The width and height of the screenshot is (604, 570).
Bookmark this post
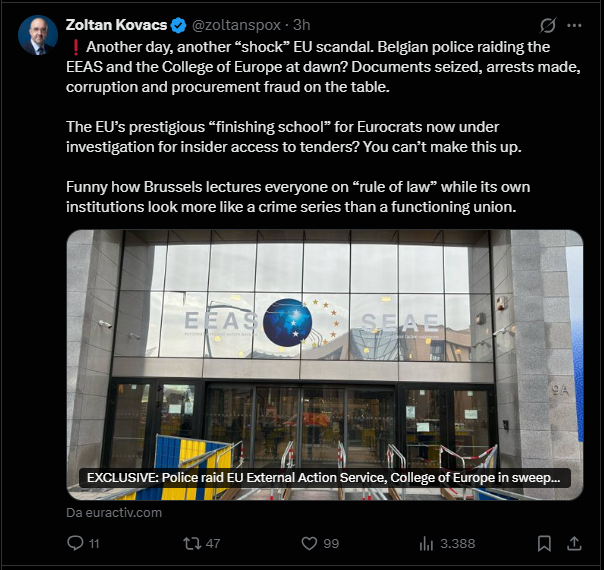click(544, 543)
